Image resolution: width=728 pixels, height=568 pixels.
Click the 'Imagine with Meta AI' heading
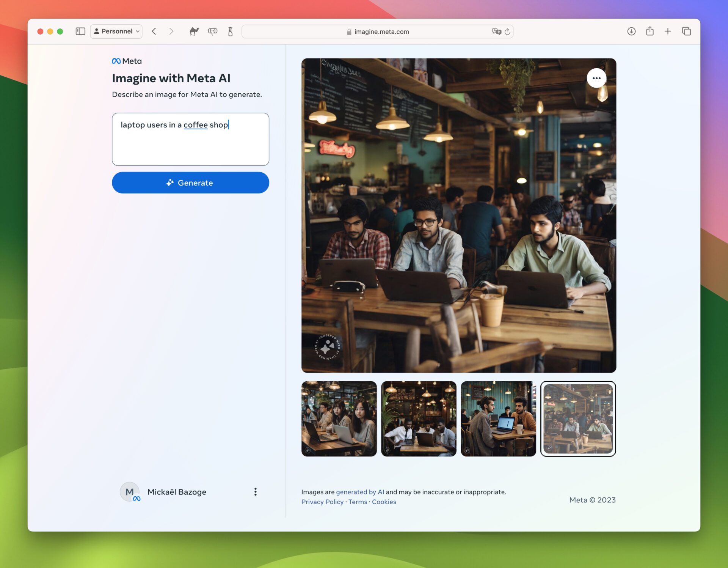click(x=171, y=78)
